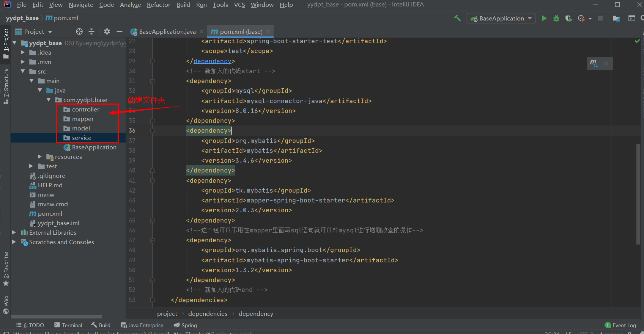Select the BaseApplication class file
The image size is (644, 334).
point(90,147)
